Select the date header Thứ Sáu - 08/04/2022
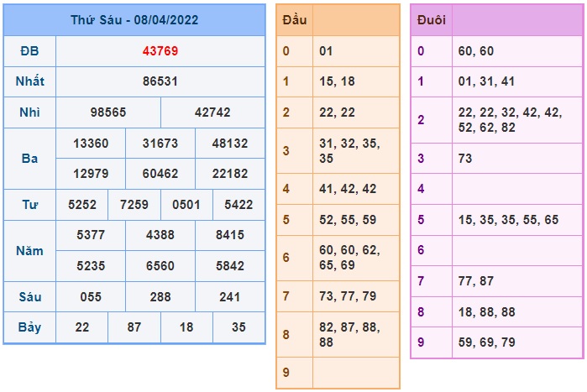The image size is (587, 392). tap(134, 20)
